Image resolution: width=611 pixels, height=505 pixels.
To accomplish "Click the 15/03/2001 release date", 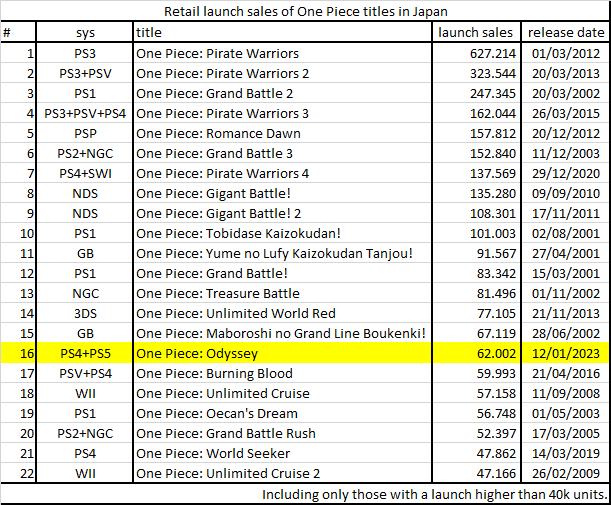I will pos(566,274).
